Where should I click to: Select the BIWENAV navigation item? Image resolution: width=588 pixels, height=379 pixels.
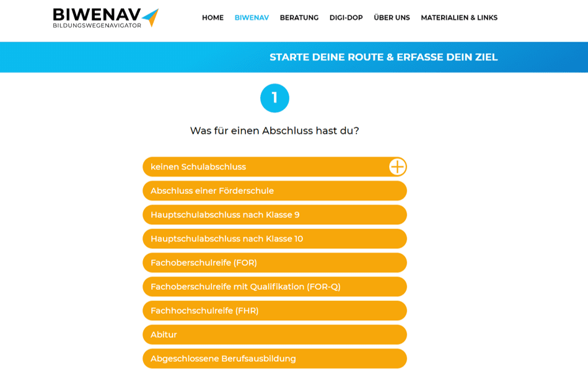pyautogui.click(x=252, y=17)
